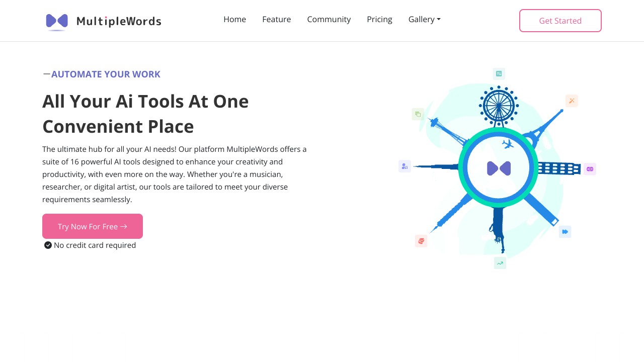Screen dimensions: 644x362
Task: Click the AUTOMATE YOUR WORK tagline
Action: (106, 74)
